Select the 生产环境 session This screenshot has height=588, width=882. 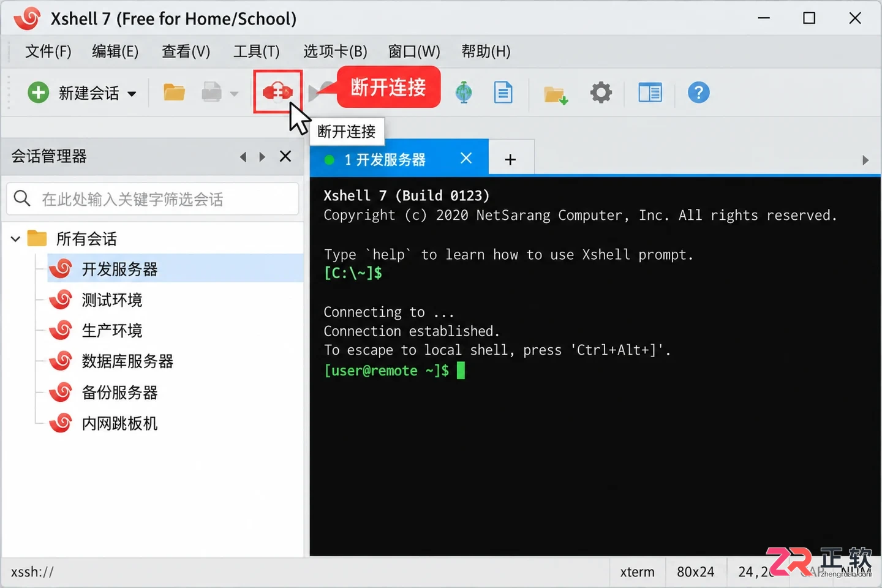pyautogui.click(x=112, y=331)
